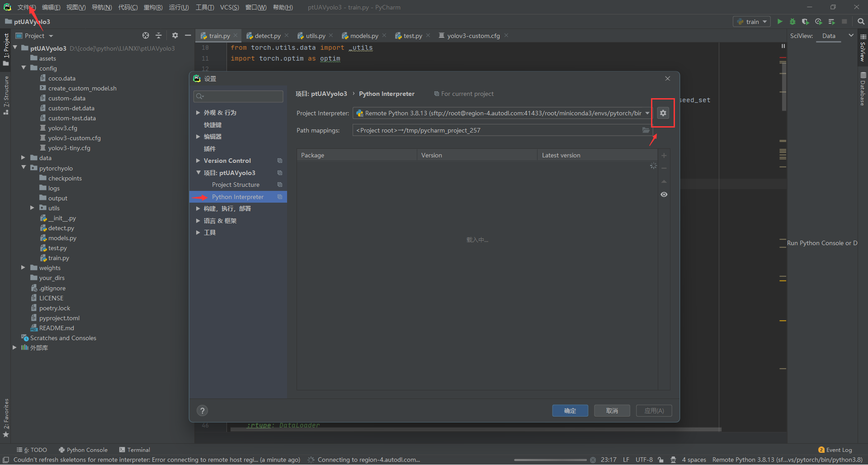Click 确定 button
The width and height of the screenshot is (868, 465).
(570, 411)
